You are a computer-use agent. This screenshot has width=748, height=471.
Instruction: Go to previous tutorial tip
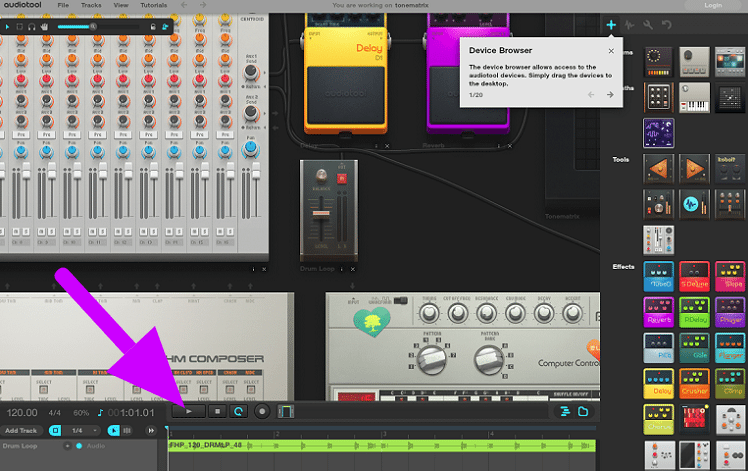[x=591, y=95]
